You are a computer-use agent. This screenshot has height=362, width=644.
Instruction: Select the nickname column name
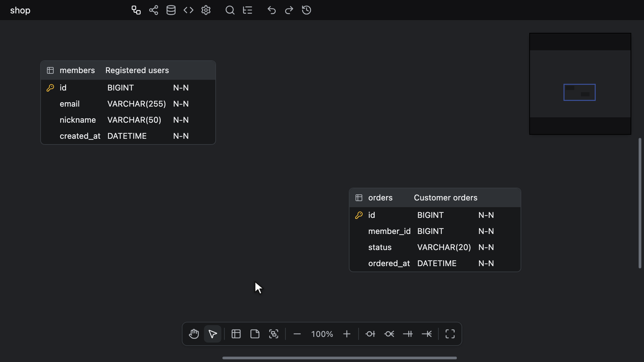[78, 120]
